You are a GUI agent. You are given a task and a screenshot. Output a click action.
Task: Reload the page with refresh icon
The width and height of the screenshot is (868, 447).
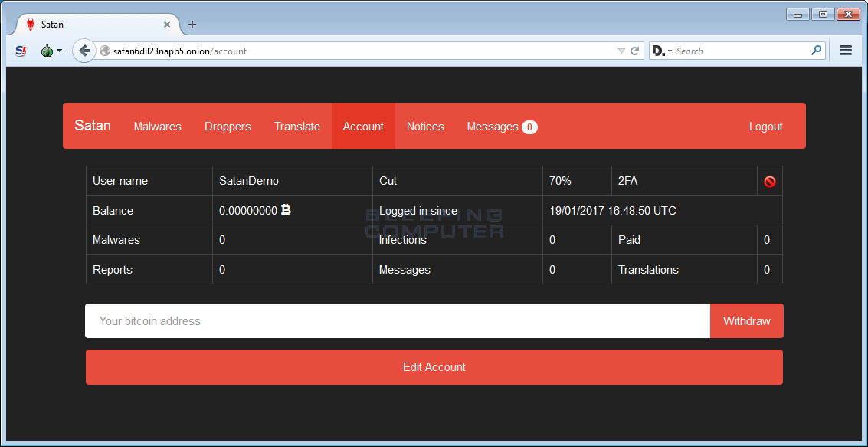coord(635,51)
